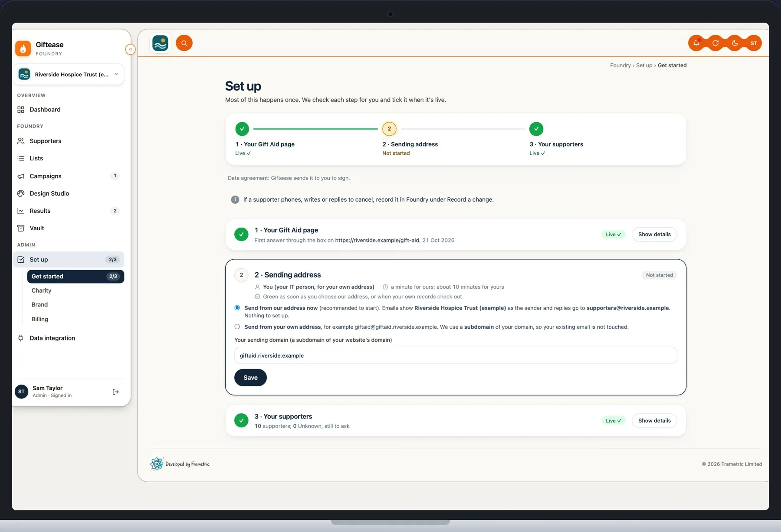Click the 'Not started' badge on Sending address
Image resolution: width=781 pixels, height=532 pixels.
[x=660, y=275]
